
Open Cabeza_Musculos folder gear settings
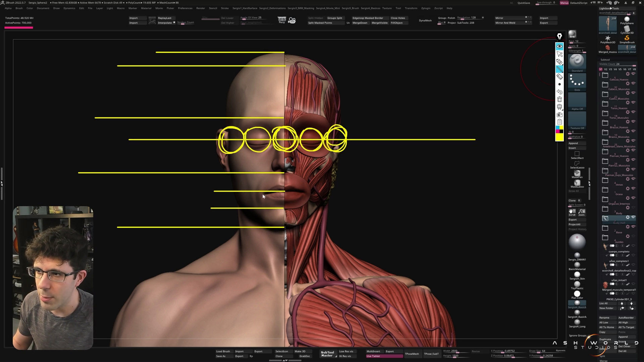coord(628,83)
